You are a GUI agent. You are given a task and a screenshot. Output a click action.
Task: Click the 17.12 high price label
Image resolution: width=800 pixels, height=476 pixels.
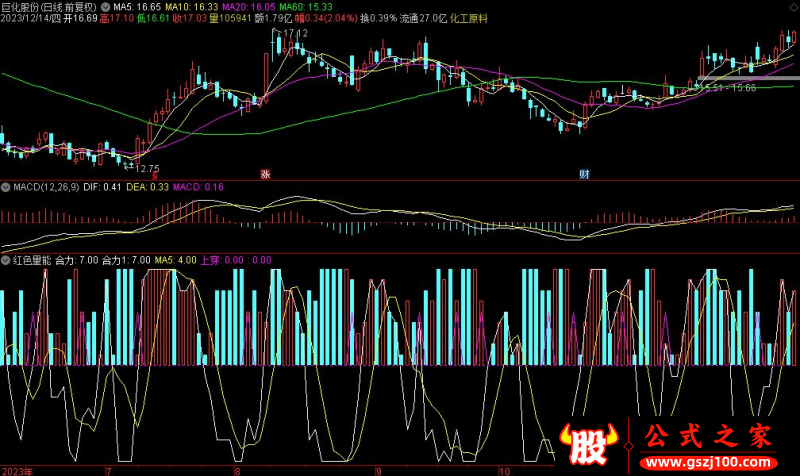pos(295,33)
